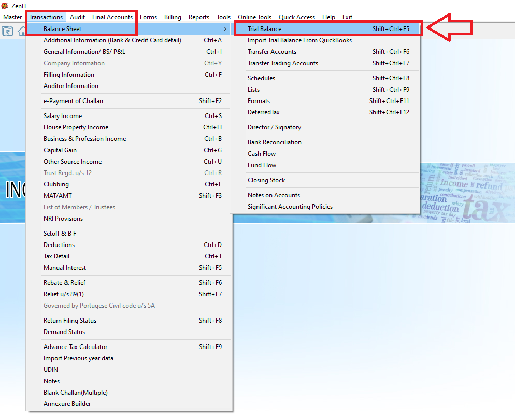Open Significant Accounting Policies

click(325, 207)
